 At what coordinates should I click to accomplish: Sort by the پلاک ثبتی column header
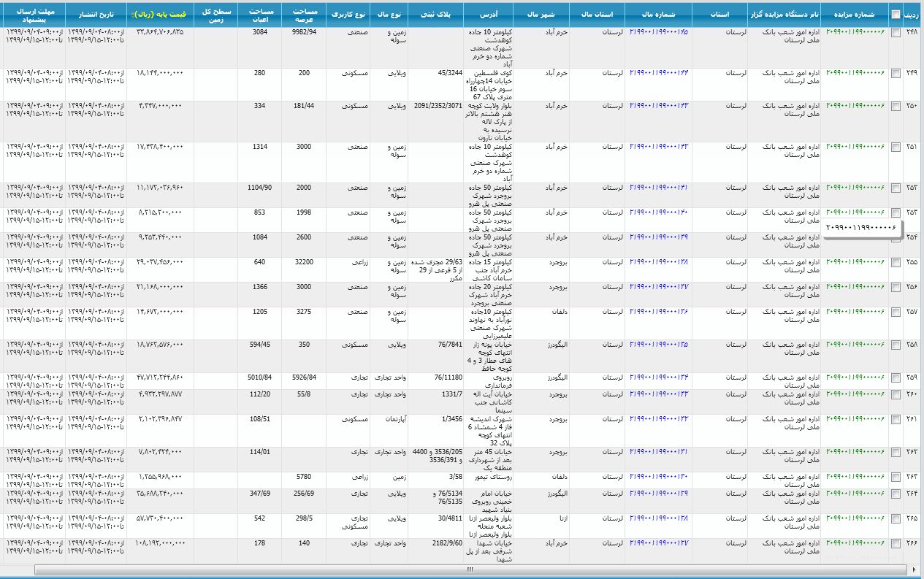pyautogui.click(x=435, y=15)
